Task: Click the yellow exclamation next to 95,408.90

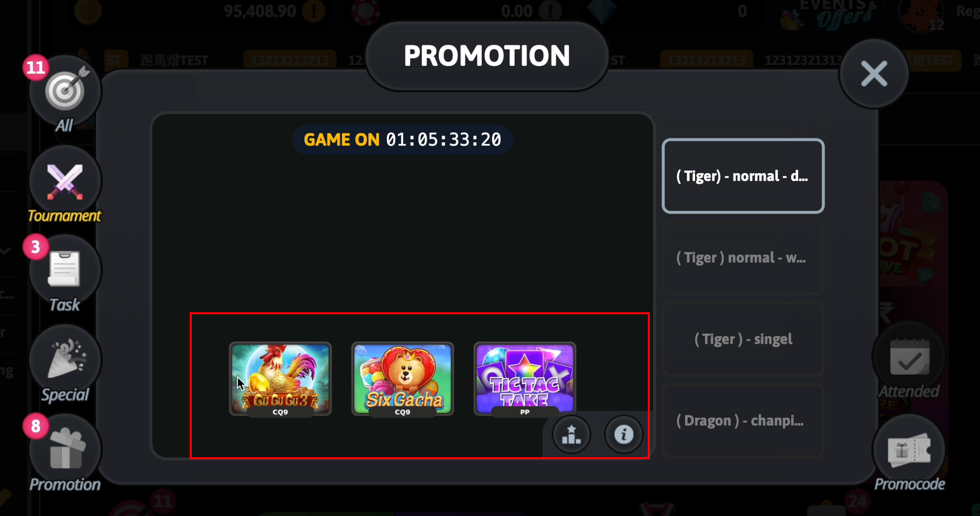Action: 313,11
